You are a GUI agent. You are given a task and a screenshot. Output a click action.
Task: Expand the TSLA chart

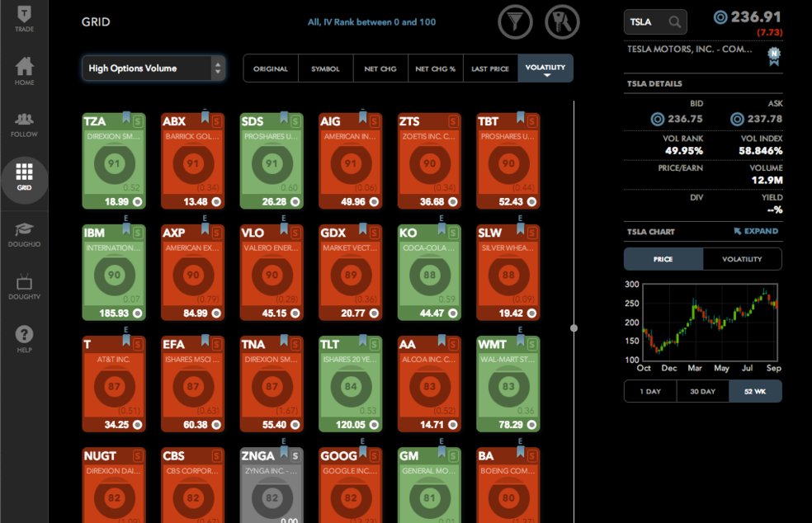756,232
